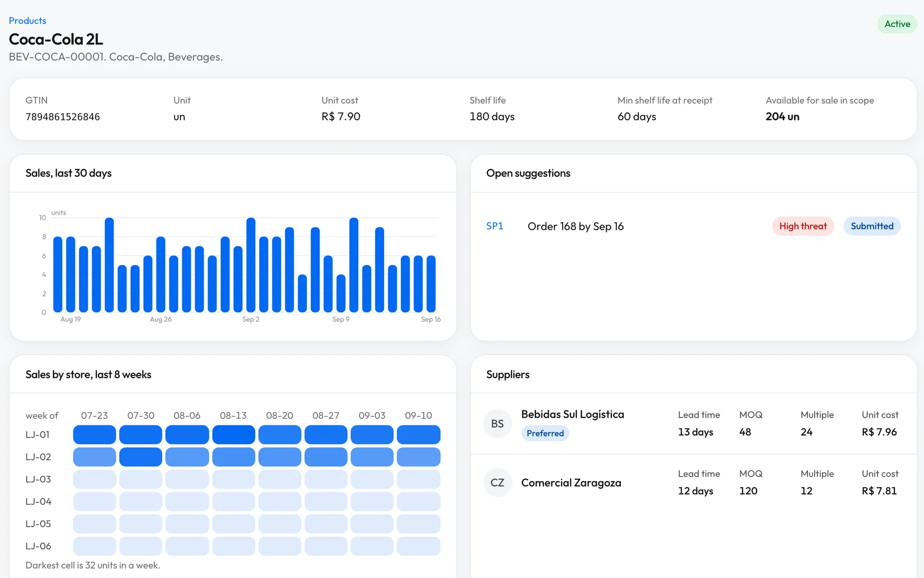Click the Submitted status badge

tap(872, 226)
